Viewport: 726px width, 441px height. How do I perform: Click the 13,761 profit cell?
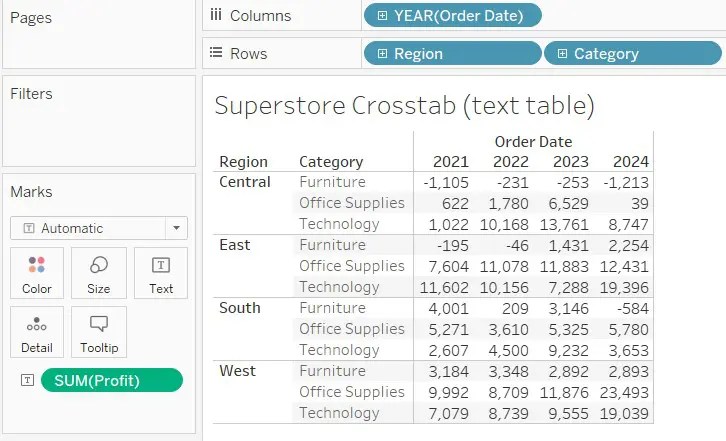tap(564, 225)
